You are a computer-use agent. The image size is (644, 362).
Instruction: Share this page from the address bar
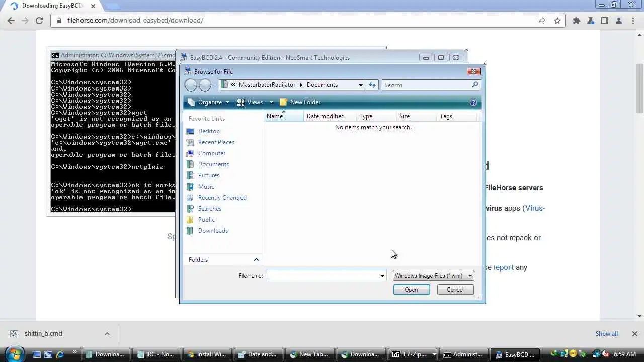[541, 21]
